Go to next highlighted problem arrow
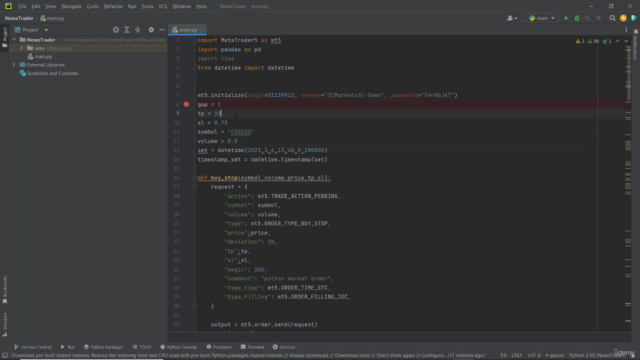Viewport: 640px width, 360px height. (x=626, y=41)
